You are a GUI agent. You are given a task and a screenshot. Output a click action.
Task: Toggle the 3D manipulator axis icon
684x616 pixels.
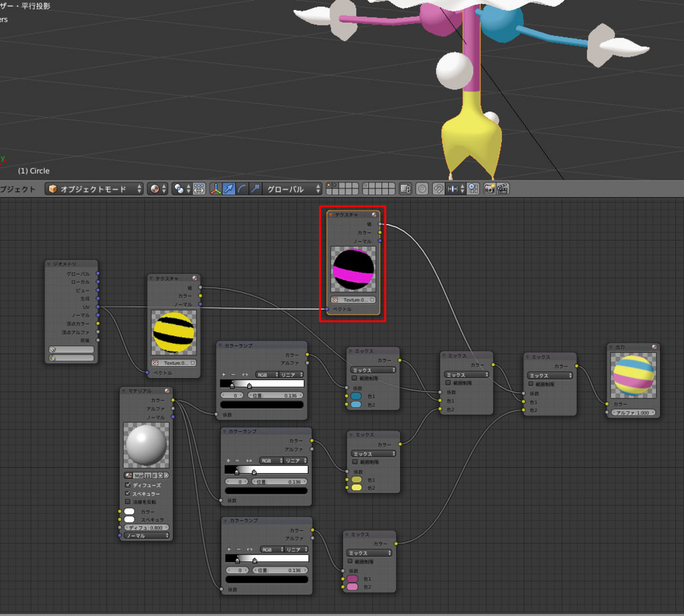[216, 189]
